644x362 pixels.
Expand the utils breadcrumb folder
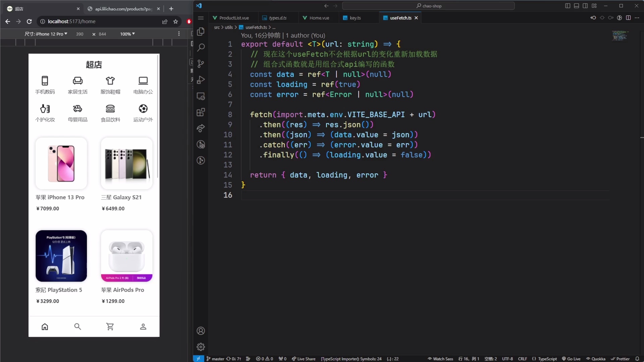229,27
